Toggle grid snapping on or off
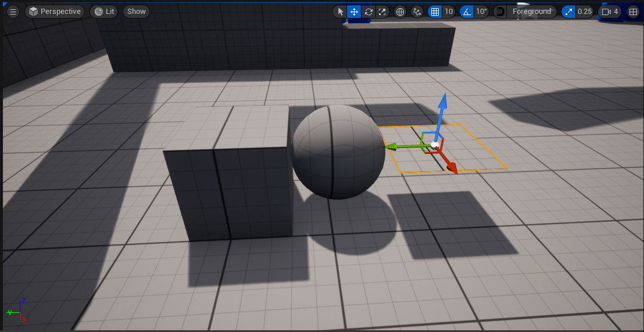Image resolution: width=644 pixels, height=332 pixels. (x=435, y=12)
